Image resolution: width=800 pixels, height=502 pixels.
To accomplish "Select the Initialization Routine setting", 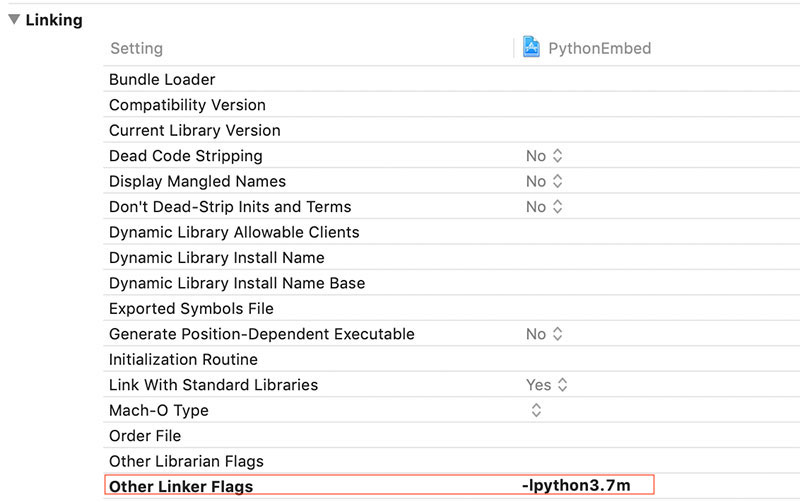I will (x=183, y=360).
